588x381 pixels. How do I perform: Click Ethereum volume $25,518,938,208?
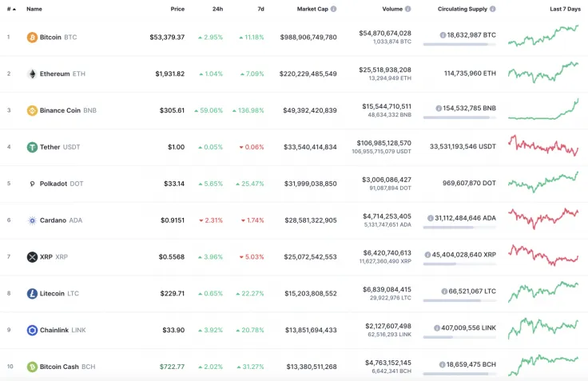pos(385,69)
